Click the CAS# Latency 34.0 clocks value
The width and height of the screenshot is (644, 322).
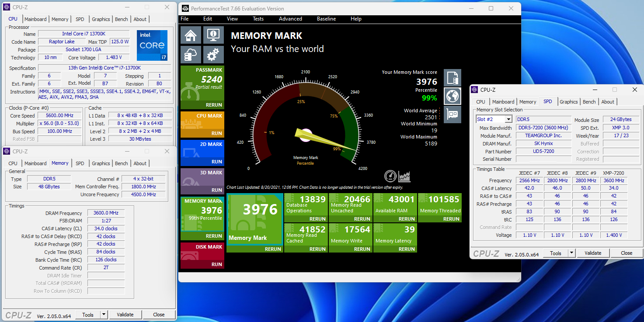pos(106,229)
